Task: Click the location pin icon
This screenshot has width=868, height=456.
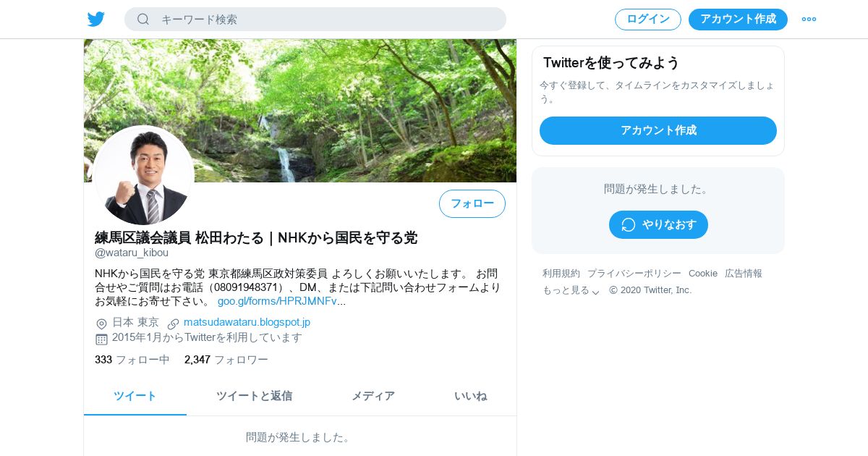Action: (101, 324)
